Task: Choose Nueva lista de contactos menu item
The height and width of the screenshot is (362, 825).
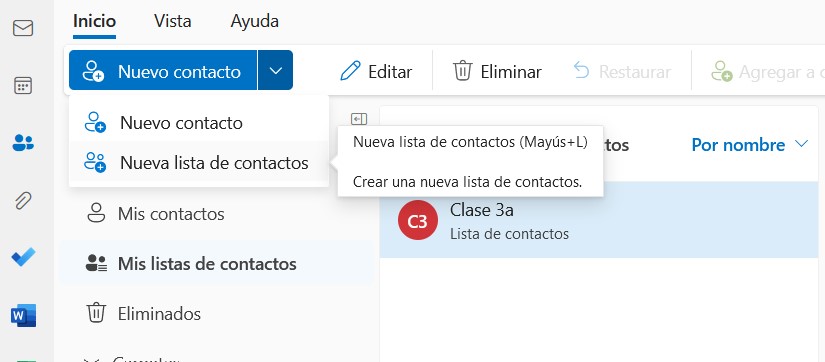Action: click(x=199, y=163)
